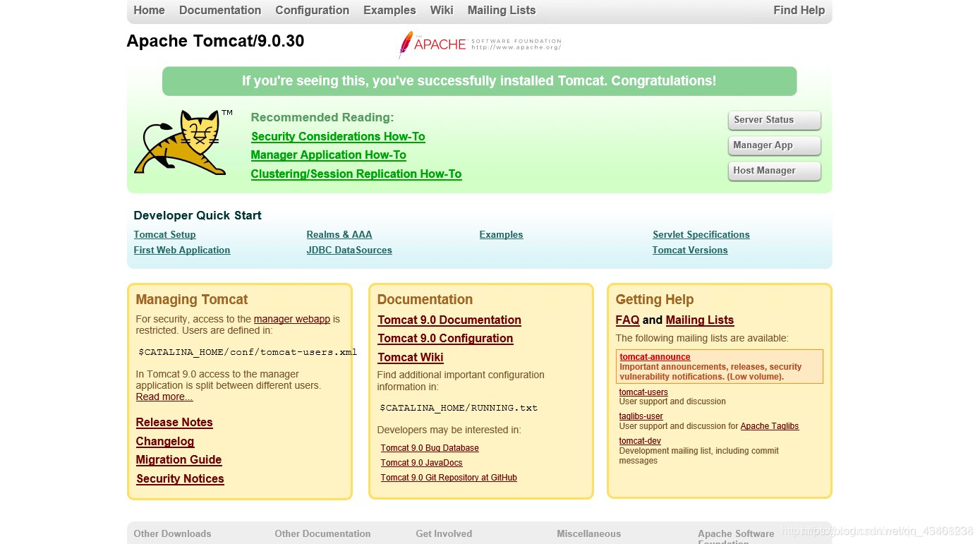Open the tomcat-dev mailing list link
The image size is (980, 544).
(640, 441)
